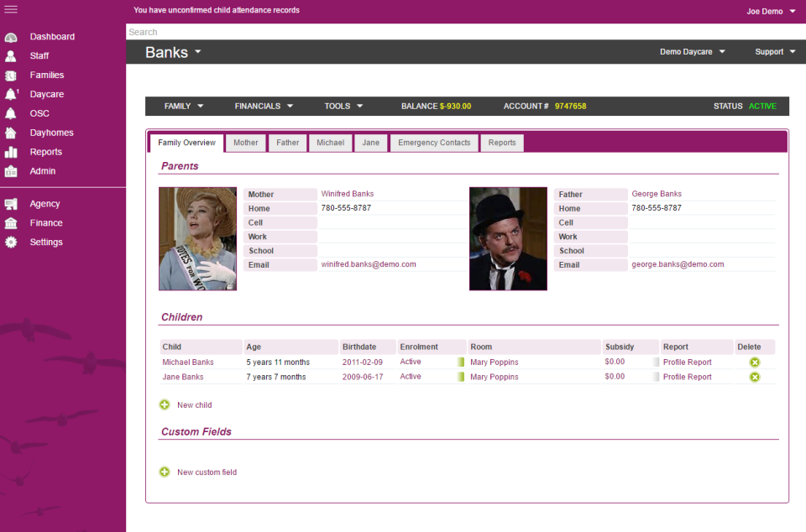Click Jane's birthdate 2009-06-17
This screenshot has height=532, width=806.
point(363,377)
